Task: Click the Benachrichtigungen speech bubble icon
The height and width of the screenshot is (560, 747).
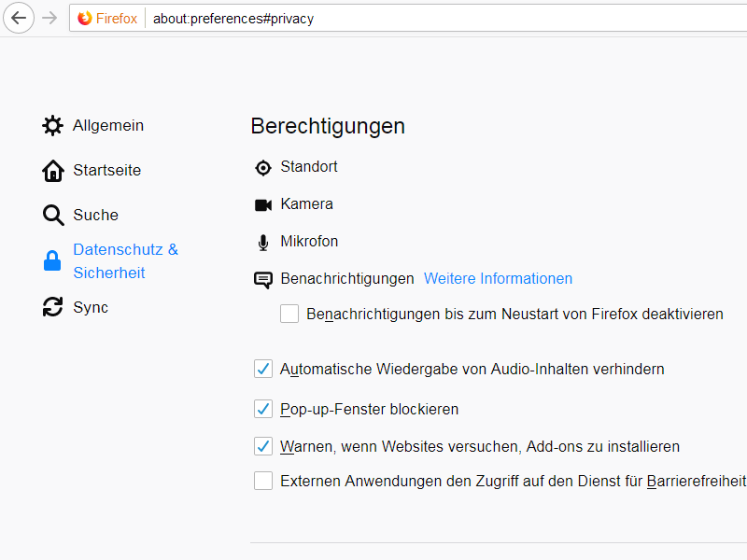Action: [x=262, y=279]
